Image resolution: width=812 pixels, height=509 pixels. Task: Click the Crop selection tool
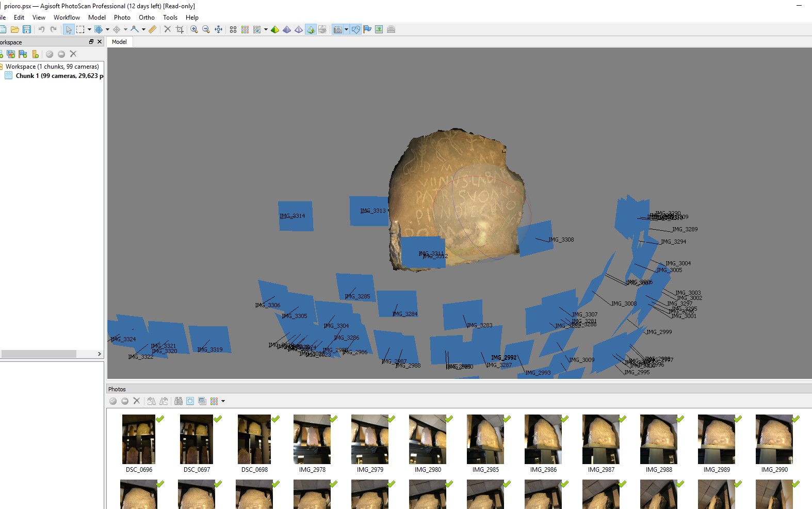pos(180,29)
